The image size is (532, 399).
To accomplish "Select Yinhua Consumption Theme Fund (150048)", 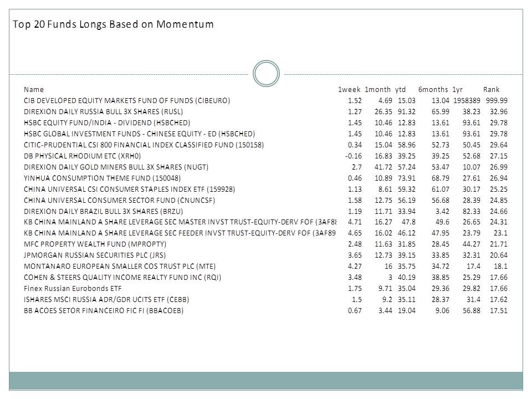I will [x=103, y=178].
